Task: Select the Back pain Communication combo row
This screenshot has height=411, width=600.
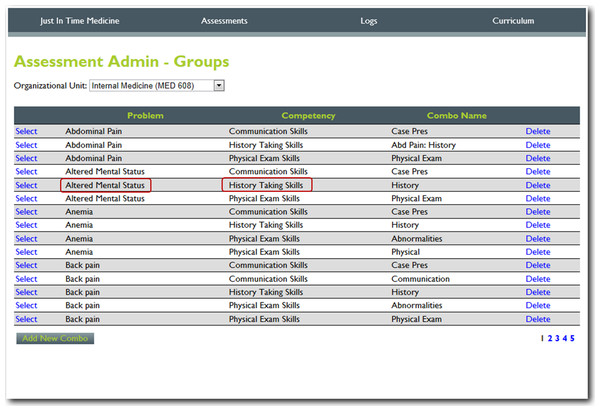Action: tap(26, 279)
